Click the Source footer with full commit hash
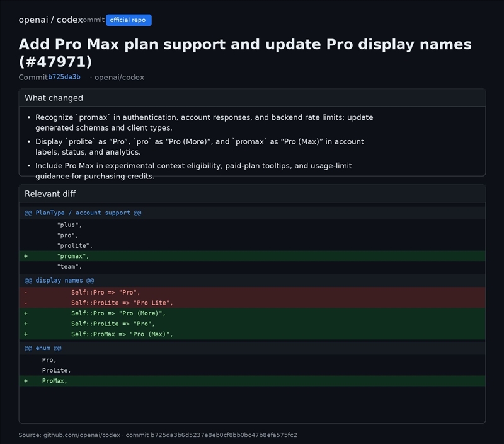Viewport: 504px width, 444px height. tap(158, 435)
